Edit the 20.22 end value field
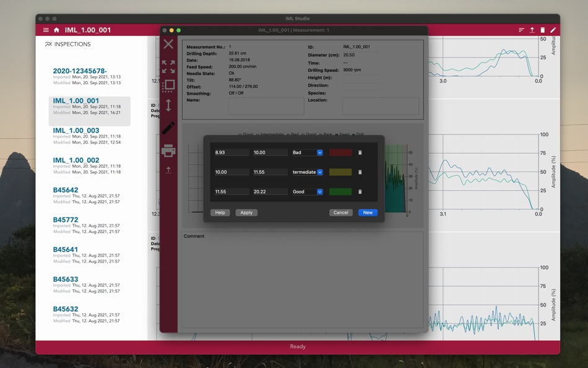Screen dimensions: 588x368 (270, 191)
